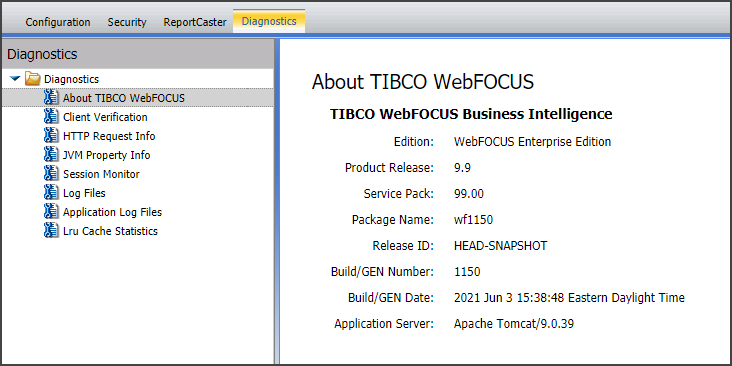Click the Build/GEN Date field label
The height and width of the screenshot is (366, 732).
click(391, 298)
